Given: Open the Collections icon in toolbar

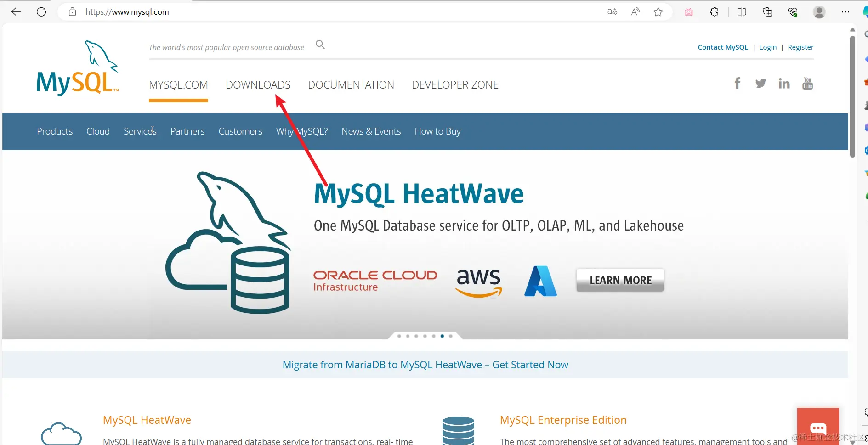Looking at the screenshot, I should 767,12.
